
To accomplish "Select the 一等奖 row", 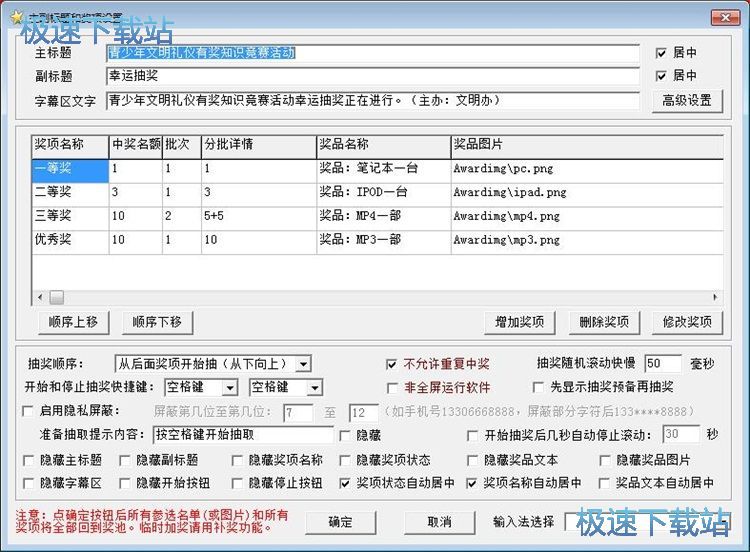I will pyautogui.click(x=377, y=169).
